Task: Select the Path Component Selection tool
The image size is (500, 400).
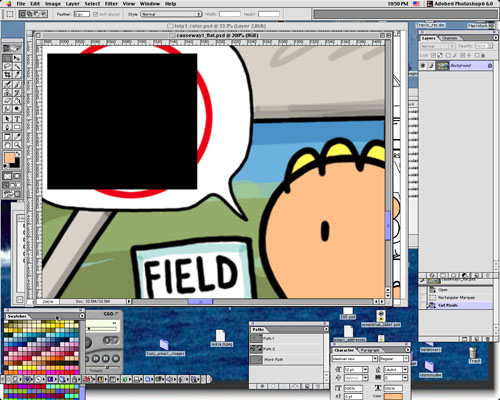Action: pyautogui.click(x=7, y=119)
